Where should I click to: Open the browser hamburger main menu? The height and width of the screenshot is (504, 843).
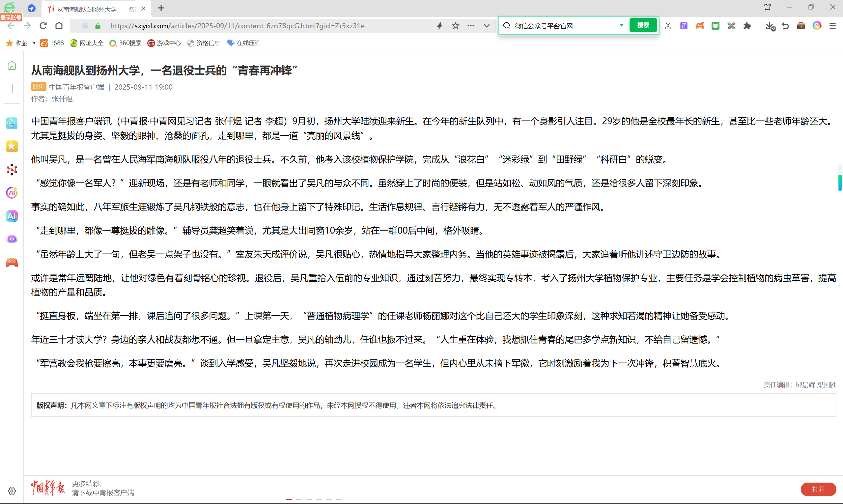pyautogui.click(x=832, y=26)
